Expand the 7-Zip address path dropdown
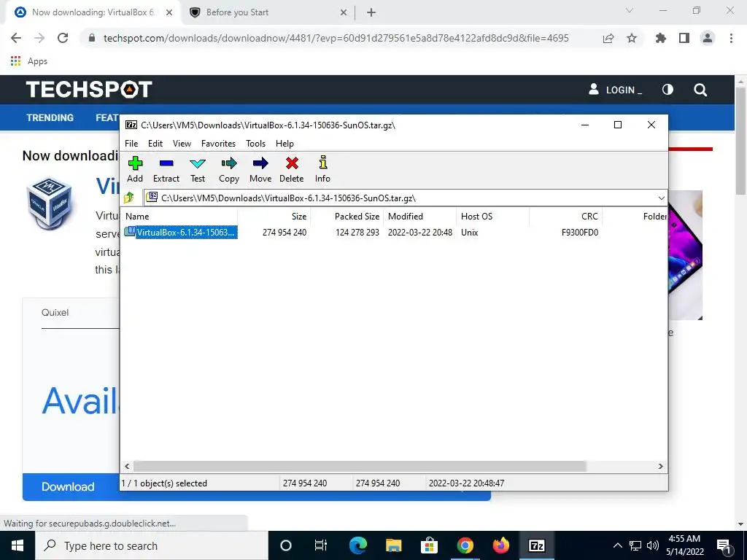Image resolution: width=747 pixels, height=560 pixels. [661, 198]
